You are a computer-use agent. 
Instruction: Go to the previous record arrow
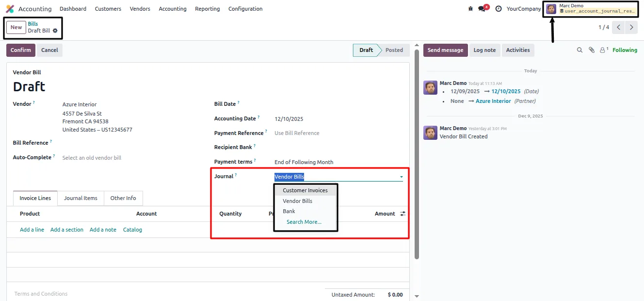[x=618, y=28]
